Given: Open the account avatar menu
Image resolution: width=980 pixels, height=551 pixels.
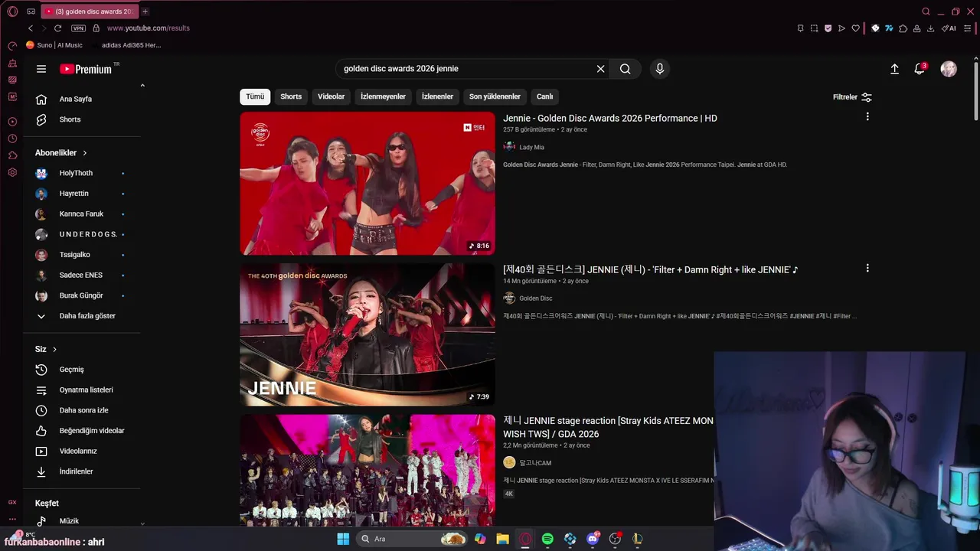Looking at the screenshot, I should tap(949, 69).
